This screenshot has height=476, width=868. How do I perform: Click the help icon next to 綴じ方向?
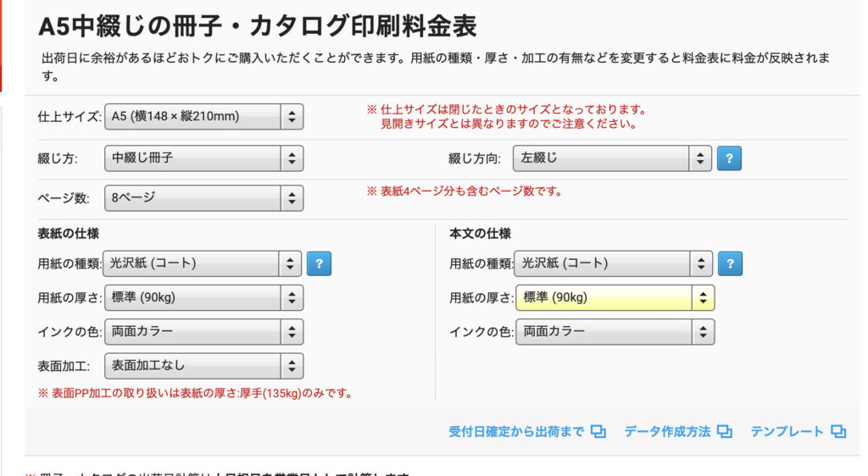[730, 158]
